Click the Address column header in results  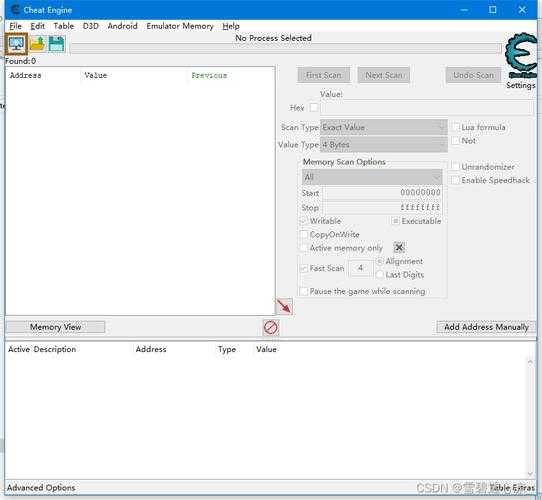click(x=26, y=75)
